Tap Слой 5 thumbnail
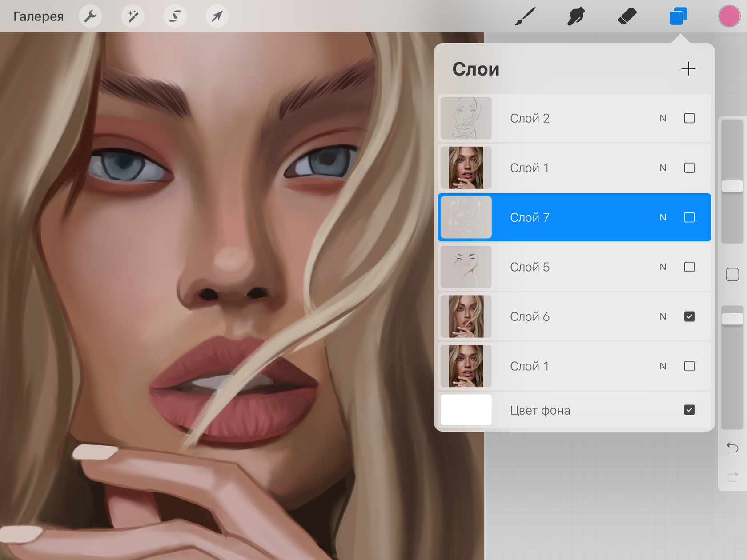The height and width of the screenshot is (560, 747). 466,267
